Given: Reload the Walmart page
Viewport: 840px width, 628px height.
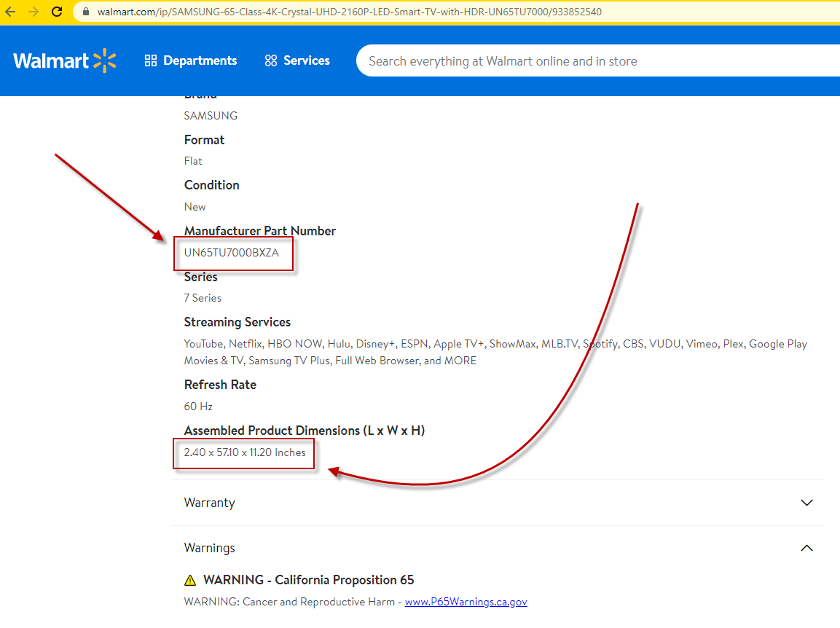Looking at the screenshot, I should point(57,12).
